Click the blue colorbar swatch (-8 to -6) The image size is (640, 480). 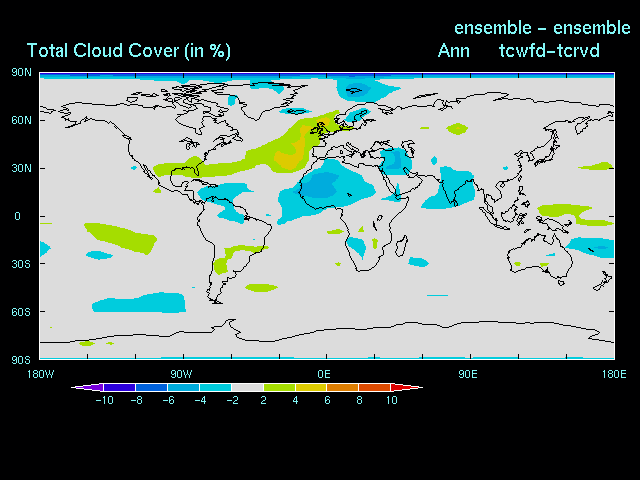pyautogui.click(x=151, y=387)
